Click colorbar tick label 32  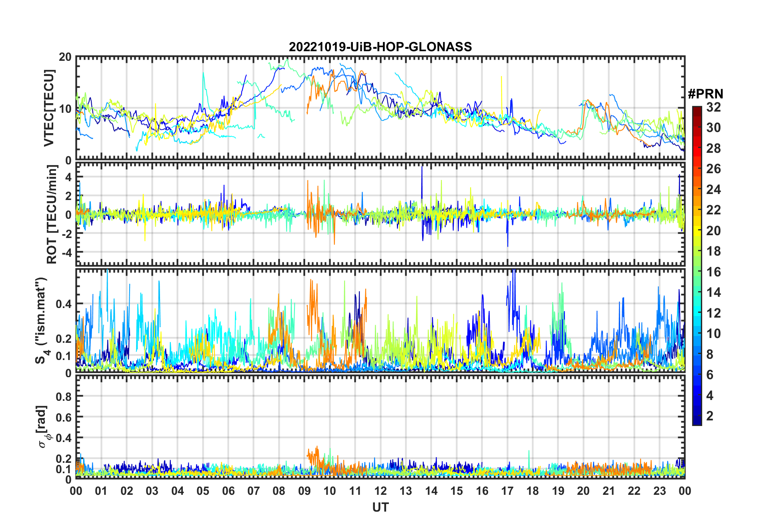[x=713, y=107]
